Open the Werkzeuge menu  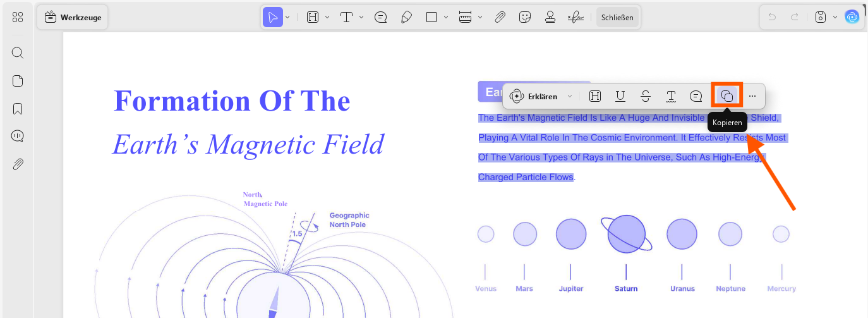coord(73,18)
